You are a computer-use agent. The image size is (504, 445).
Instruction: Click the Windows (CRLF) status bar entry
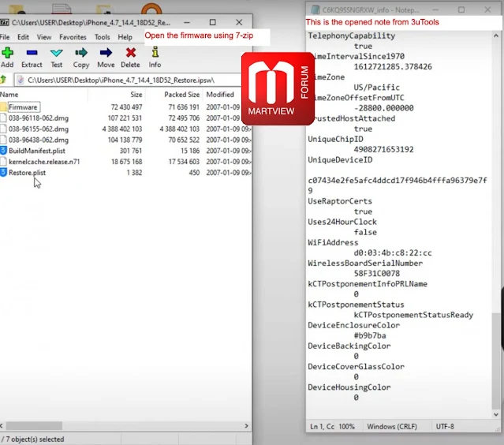click(392, 427)
